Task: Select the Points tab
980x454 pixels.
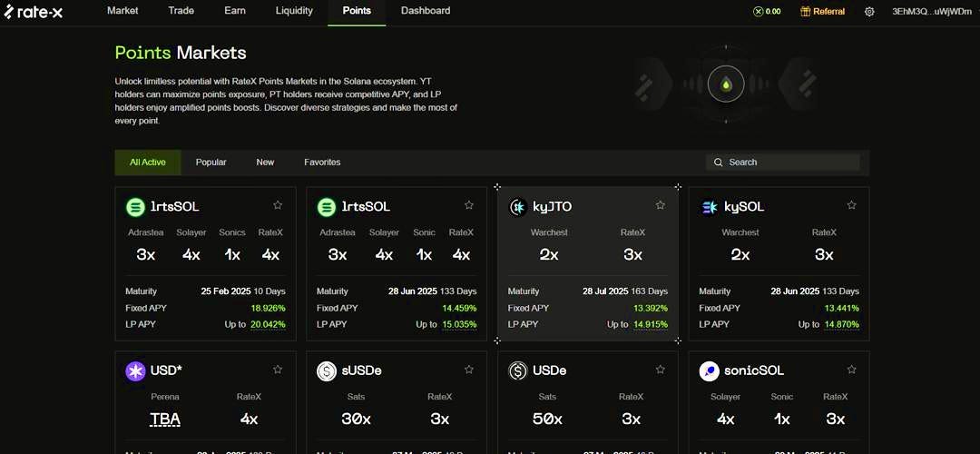Action: click(x=357, y=11)
